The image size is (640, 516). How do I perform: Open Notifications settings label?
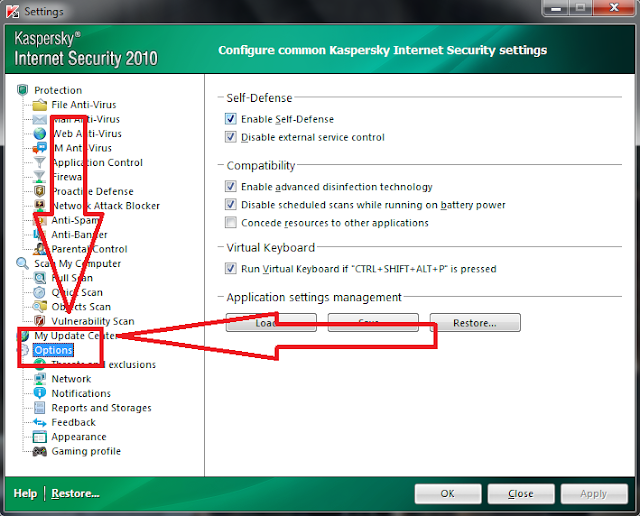click(81, 394)
